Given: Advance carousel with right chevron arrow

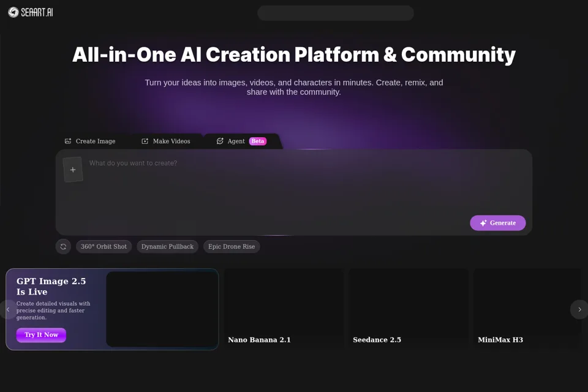Looking at the screenshot, I should pos(579,309).
